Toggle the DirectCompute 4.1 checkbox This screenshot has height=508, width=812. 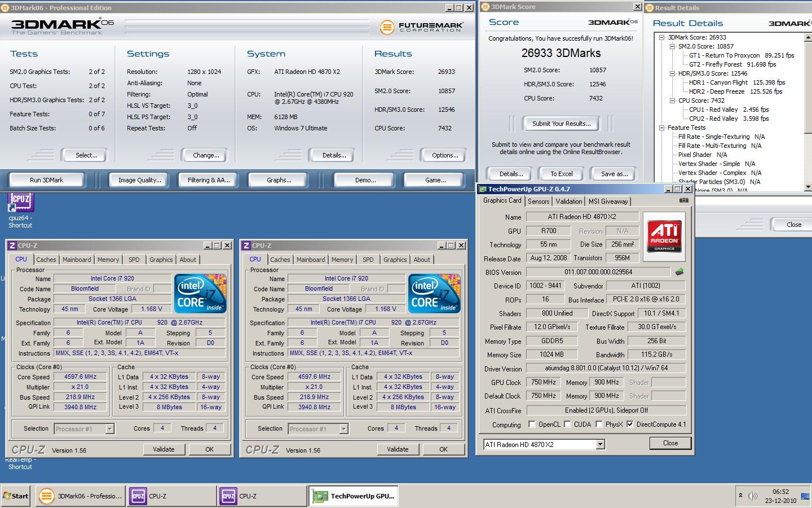click(630, 424)
